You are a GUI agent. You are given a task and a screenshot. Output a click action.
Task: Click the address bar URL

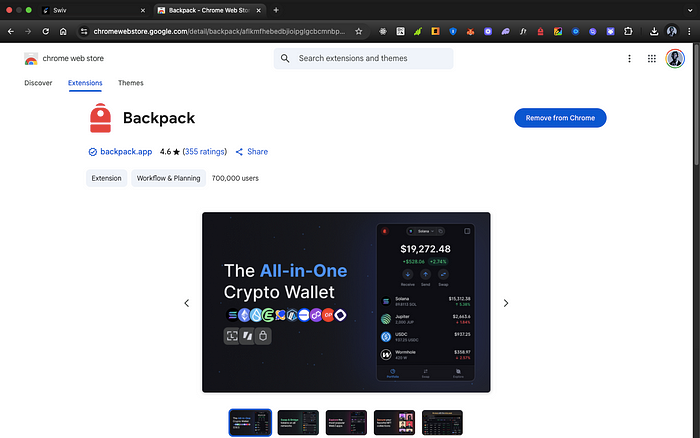click(219, 31)
